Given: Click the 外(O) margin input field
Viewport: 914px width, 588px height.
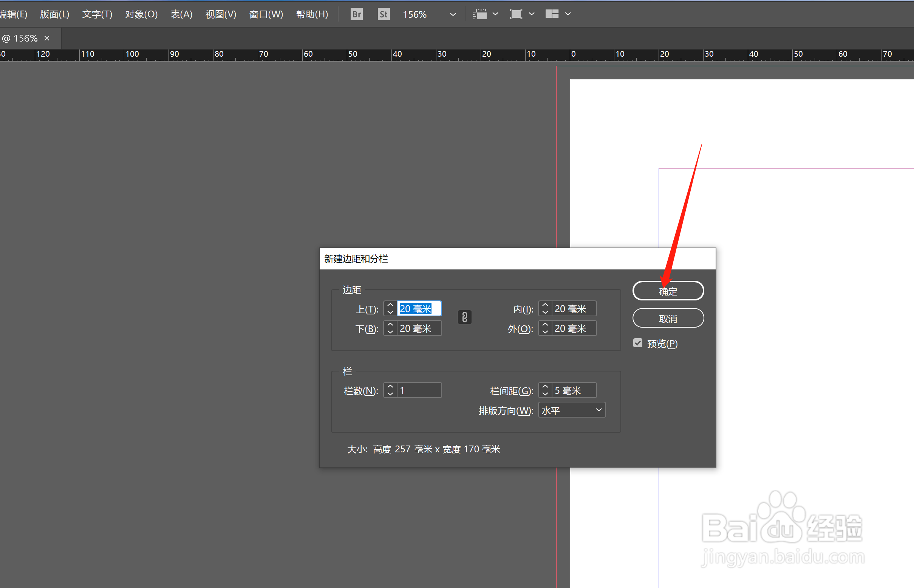Looking at the screenshot, I should click(574, 328).
